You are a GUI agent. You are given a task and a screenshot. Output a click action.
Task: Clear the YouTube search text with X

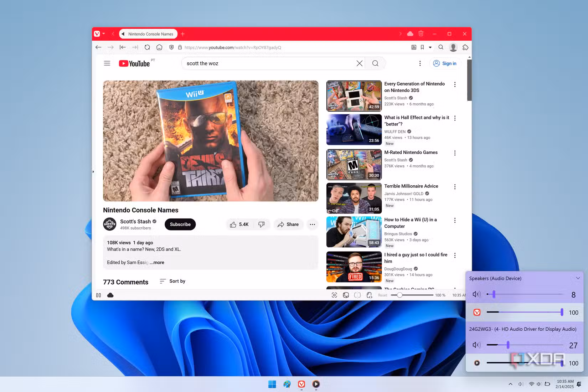coord(360,63)
